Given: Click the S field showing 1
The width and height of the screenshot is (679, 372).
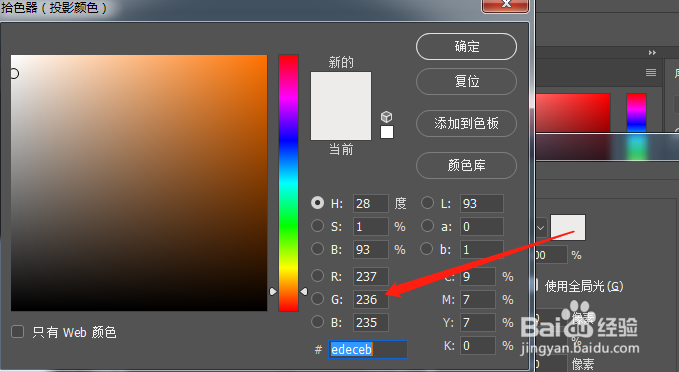Looking at the screenshot, I should (x=371, y=226).
